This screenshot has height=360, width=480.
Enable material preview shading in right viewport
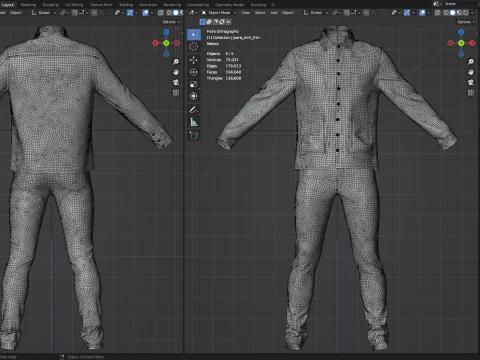tap(459, 13)
